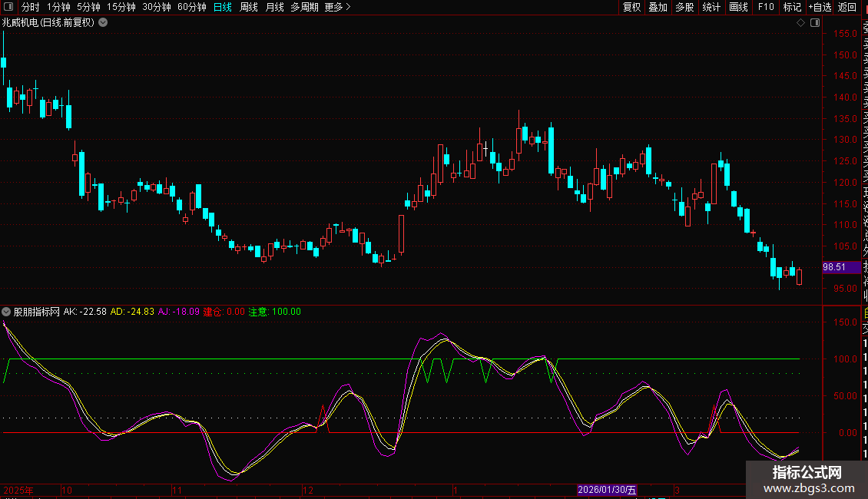Click the 注意: 100.00 value
Image resolution: width=868 pixels, height=499 pixels.
click(274, 312)
